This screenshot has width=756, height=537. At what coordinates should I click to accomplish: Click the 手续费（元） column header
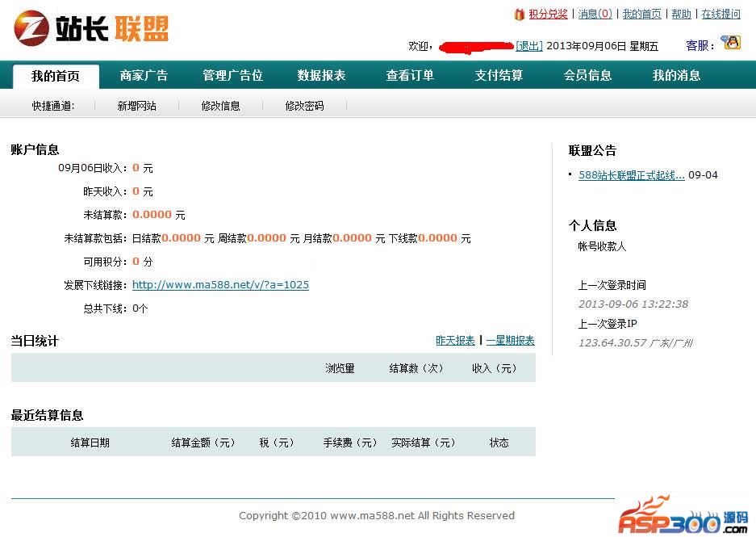pos(350,443)
